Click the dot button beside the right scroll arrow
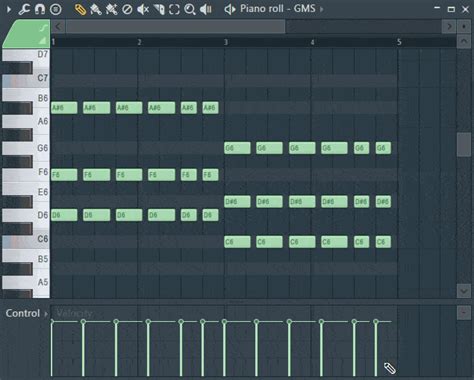This screenshot has height=380, width=474. (x=464, y=26)
